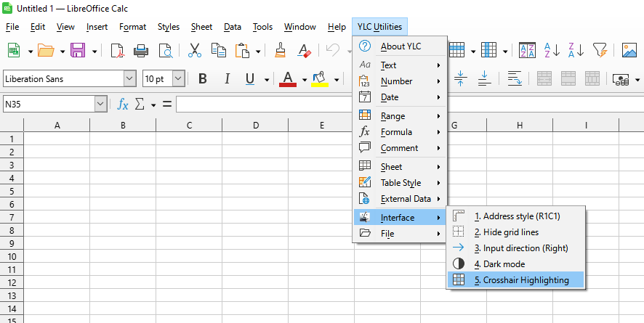Click the Print icon in toolbar
The width and height of the screenshot is (644, 323).
(141, 50)
